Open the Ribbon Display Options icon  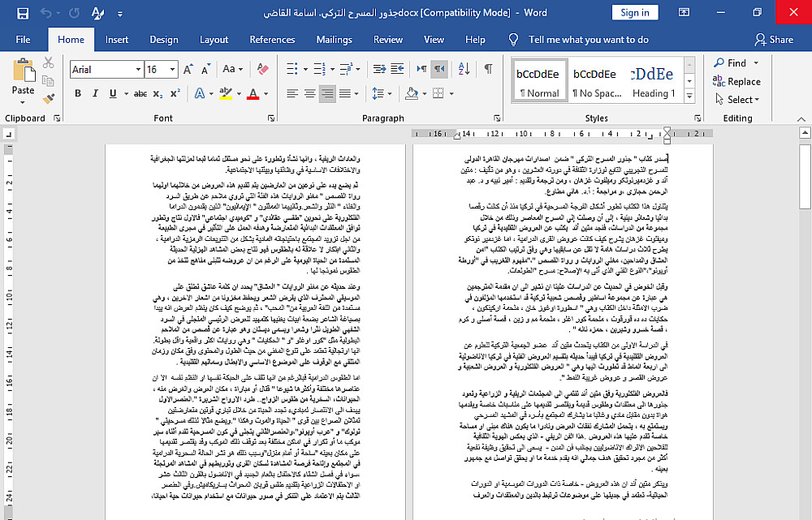click(x=684, y=12)
